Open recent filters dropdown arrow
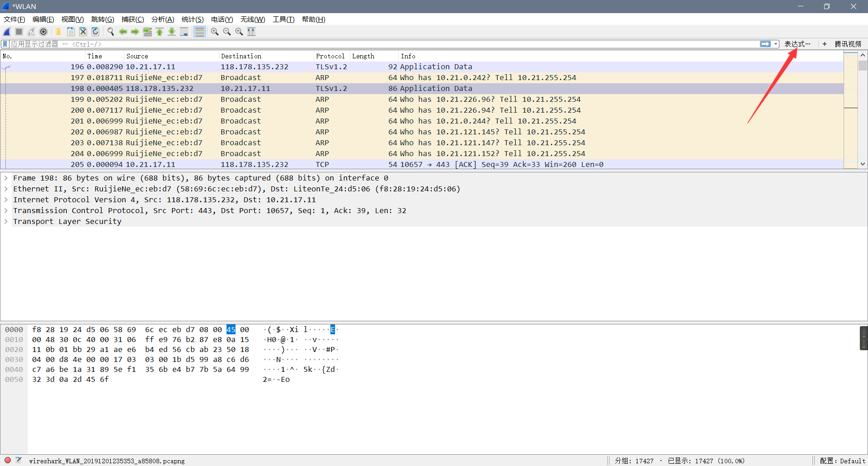 [776, 44]
